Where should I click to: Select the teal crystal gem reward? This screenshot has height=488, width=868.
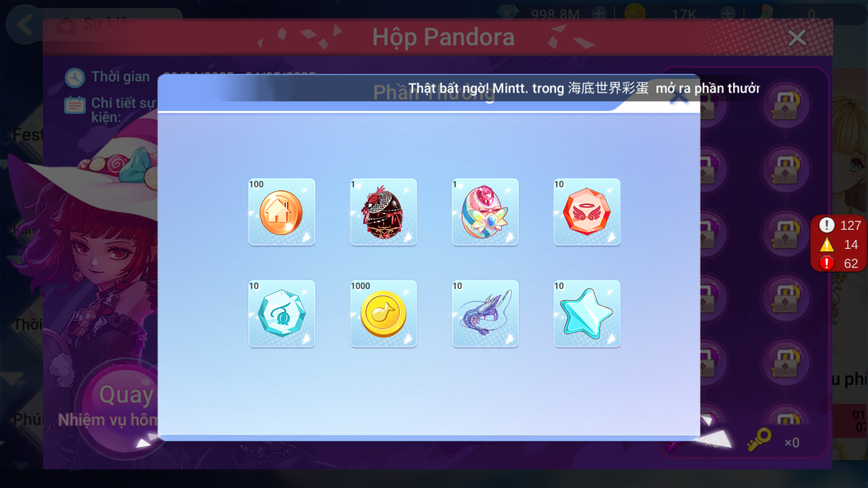[x=282, y=313]
